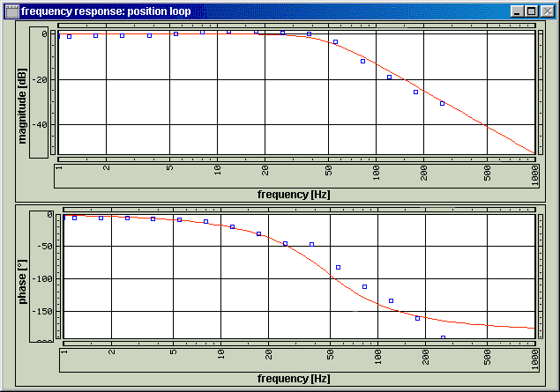The width and height of the screenshot is (560, 392).
Task: Select the -20 tick on magnitude axis
Action: click(40, 80)
